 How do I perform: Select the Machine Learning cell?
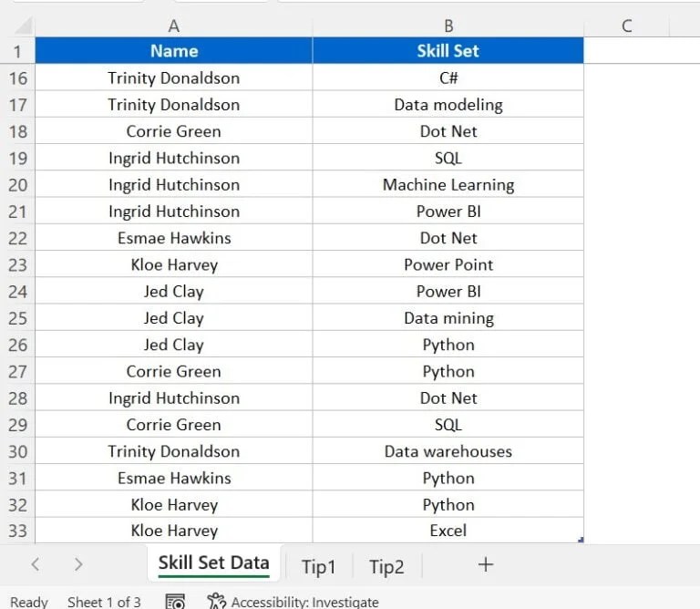point(448,184)
